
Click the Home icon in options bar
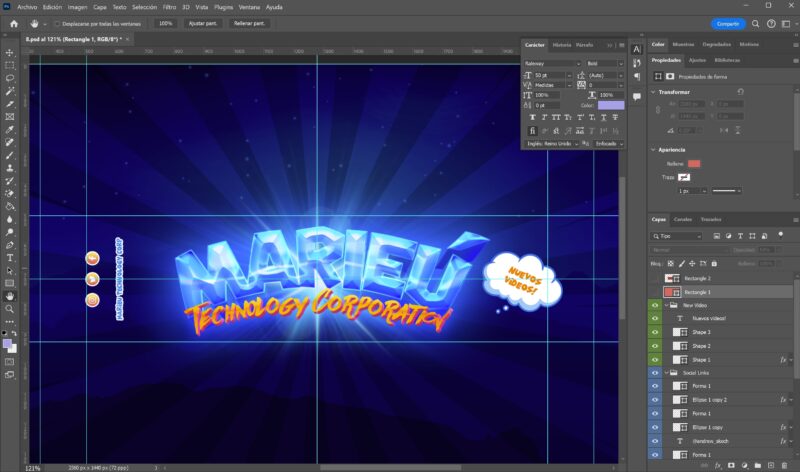[x=14, y=23]
